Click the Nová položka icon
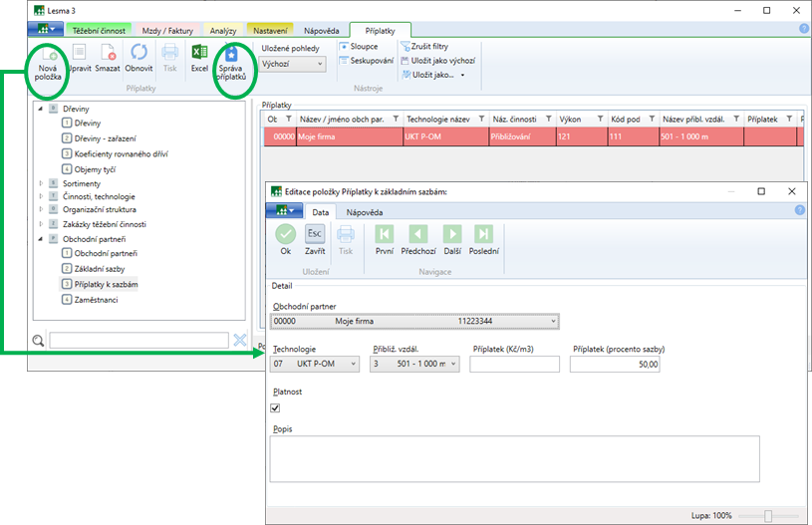The image size is (812, 525). tap(48, 54)
